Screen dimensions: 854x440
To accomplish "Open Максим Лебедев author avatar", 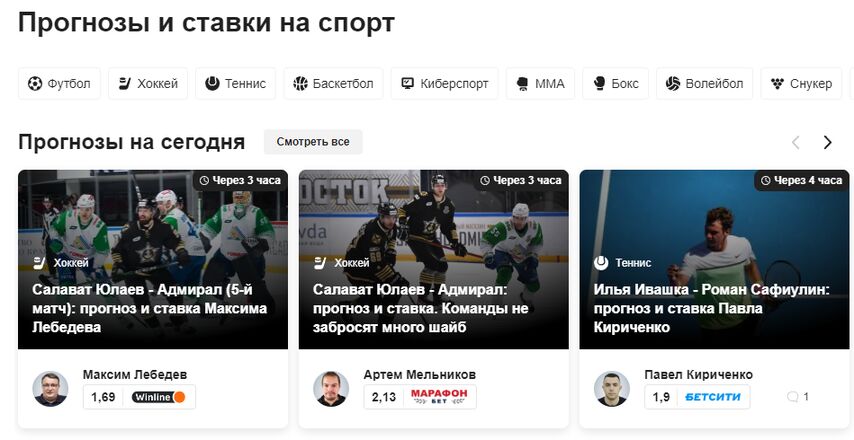I will pos(50,389).
